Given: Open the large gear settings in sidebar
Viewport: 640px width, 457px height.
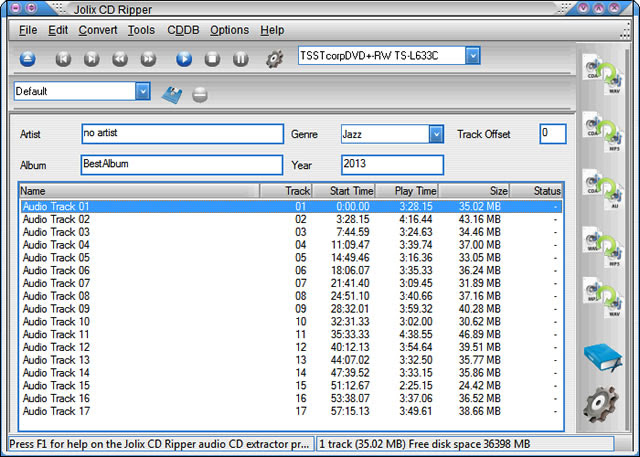Looking at the screenshot, I should click(x=600, y=404).
